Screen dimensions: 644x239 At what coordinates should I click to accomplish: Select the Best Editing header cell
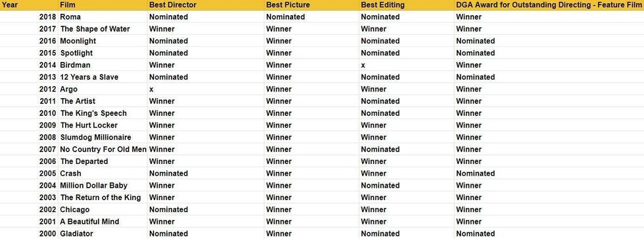click(x=407, y=5)
